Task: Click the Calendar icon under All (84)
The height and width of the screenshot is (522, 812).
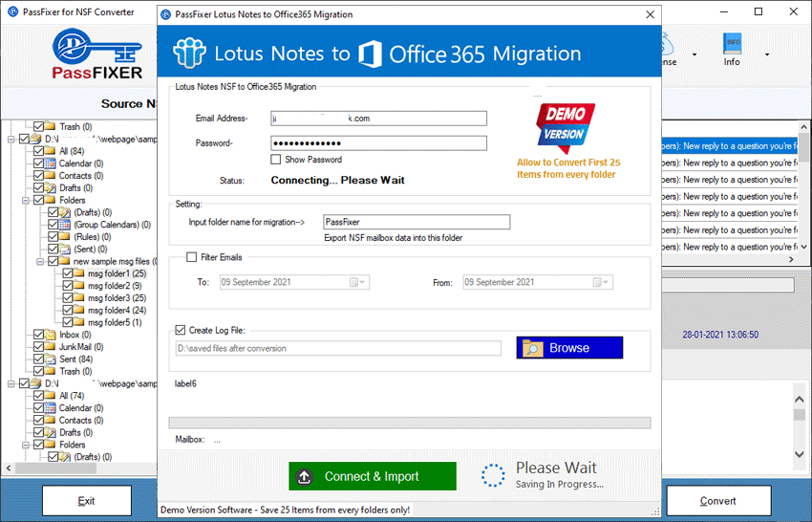Action: [51, 163]
